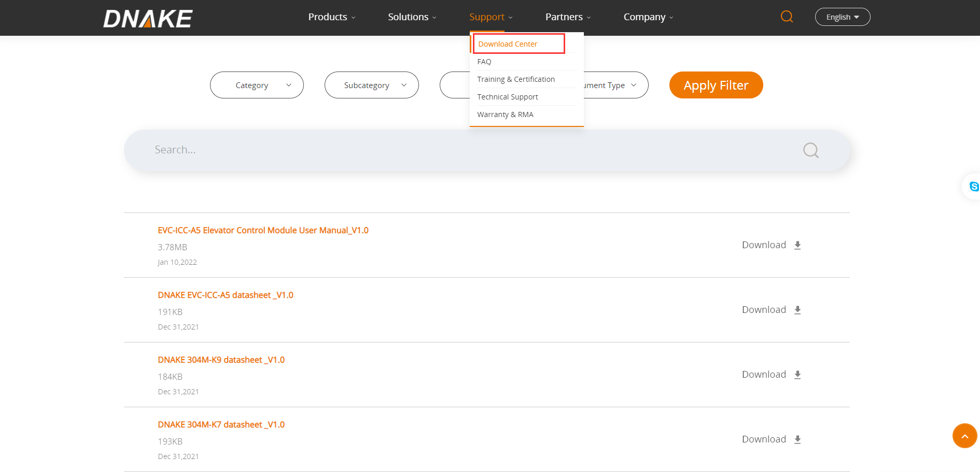
Task: Expand the Subcategory dropdown
Action: tap(371, 85)
